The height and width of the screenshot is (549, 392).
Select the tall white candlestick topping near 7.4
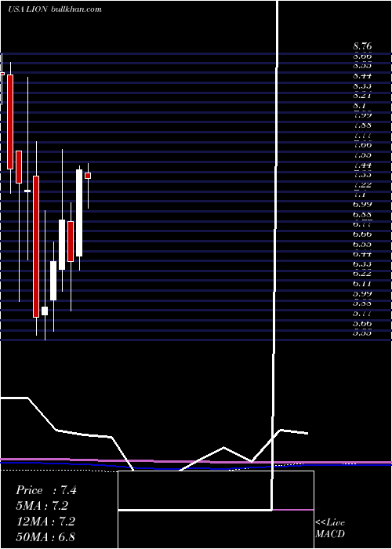pos(79,213)
